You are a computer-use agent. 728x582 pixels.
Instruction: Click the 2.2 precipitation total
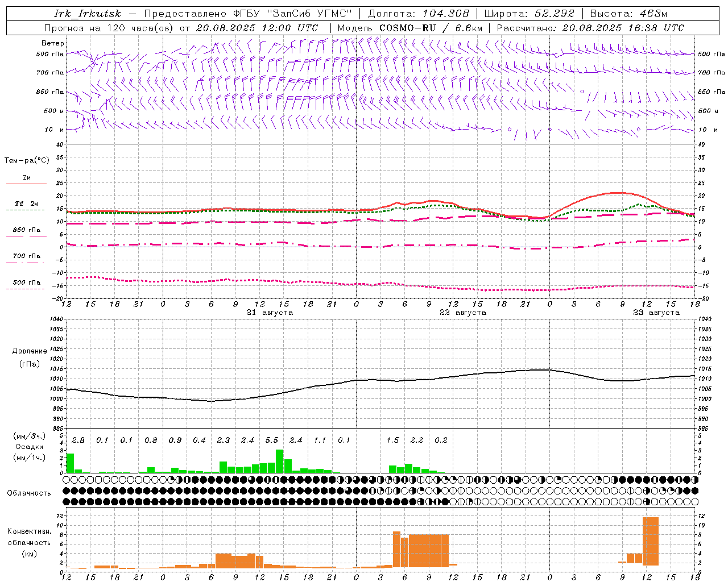point(417,440)
